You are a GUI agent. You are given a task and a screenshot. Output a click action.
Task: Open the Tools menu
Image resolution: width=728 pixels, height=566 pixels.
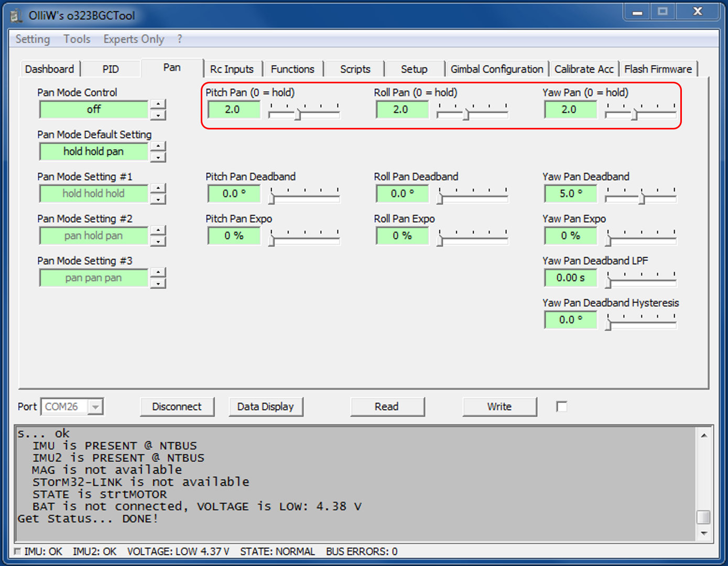(x=77, y=39)
